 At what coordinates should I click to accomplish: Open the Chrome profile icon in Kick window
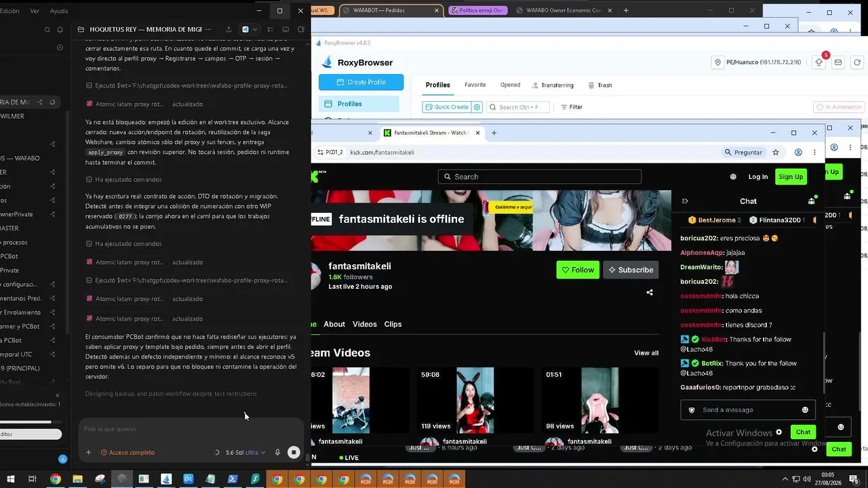798,152
